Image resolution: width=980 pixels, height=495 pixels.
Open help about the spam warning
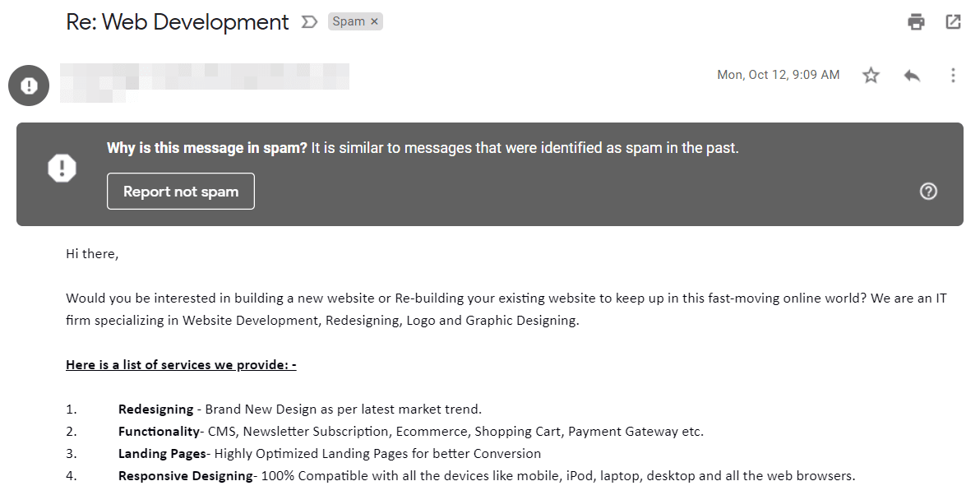928,191
